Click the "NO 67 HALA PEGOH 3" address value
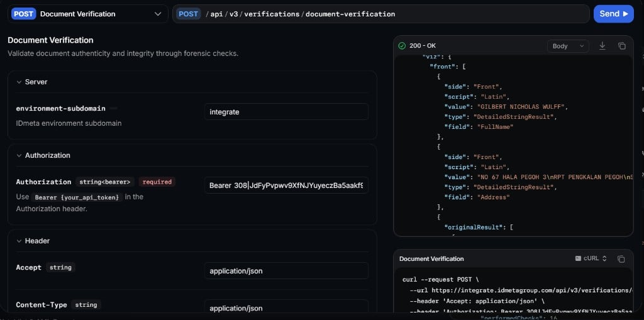This screenshot has width=644, height=320. coord(555,177)
